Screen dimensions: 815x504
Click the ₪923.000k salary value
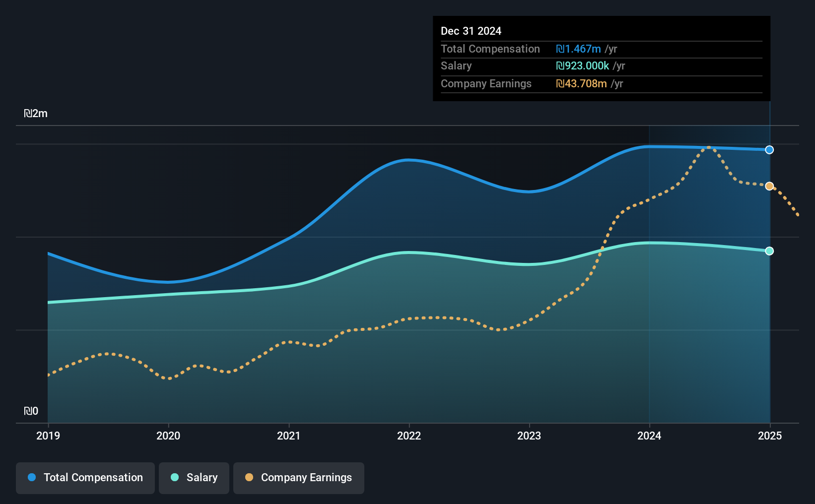point(583,66)
